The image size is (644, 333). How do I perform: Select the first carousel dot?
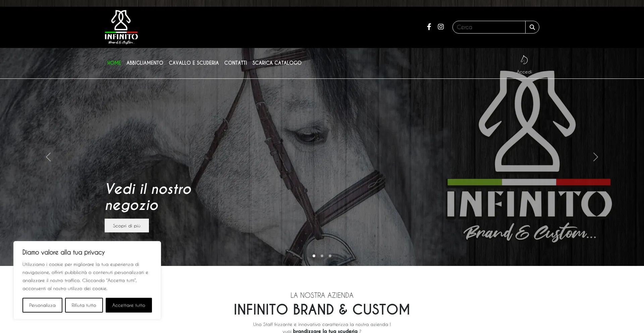(x=314, y=256)
